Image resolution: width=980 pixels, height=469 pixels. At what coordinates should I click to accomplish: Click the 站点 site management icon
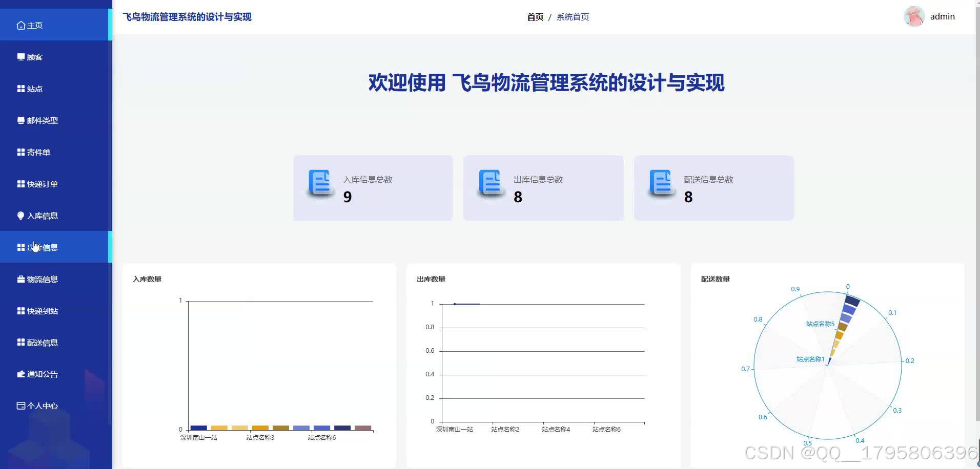19,88
